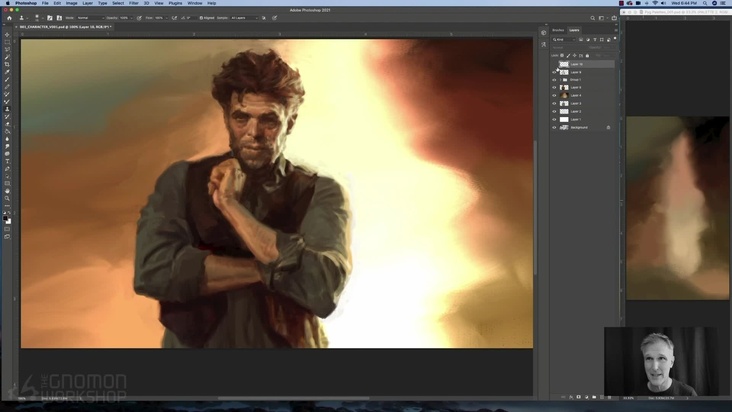Expand the Group 1 layer folder

(560, 80)
